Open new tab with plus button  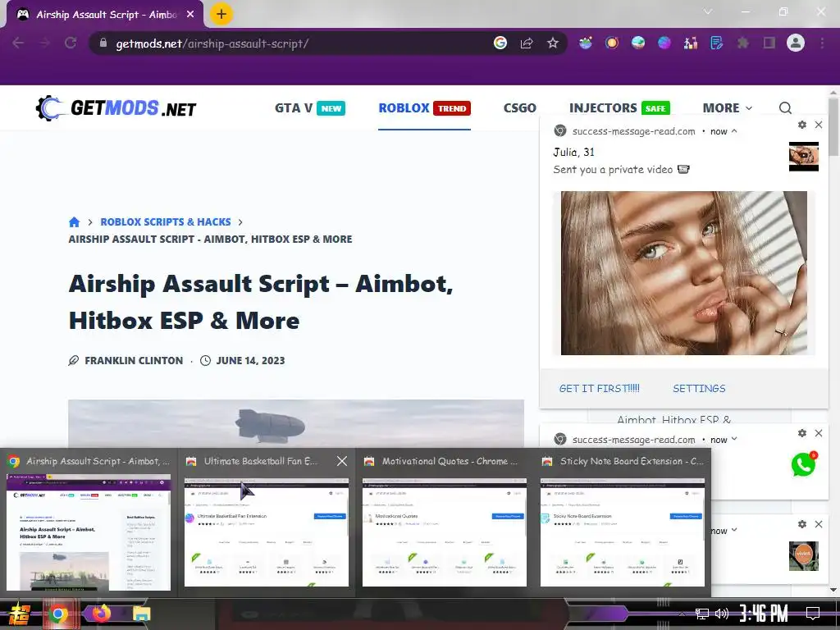click(x=221, y=14)
